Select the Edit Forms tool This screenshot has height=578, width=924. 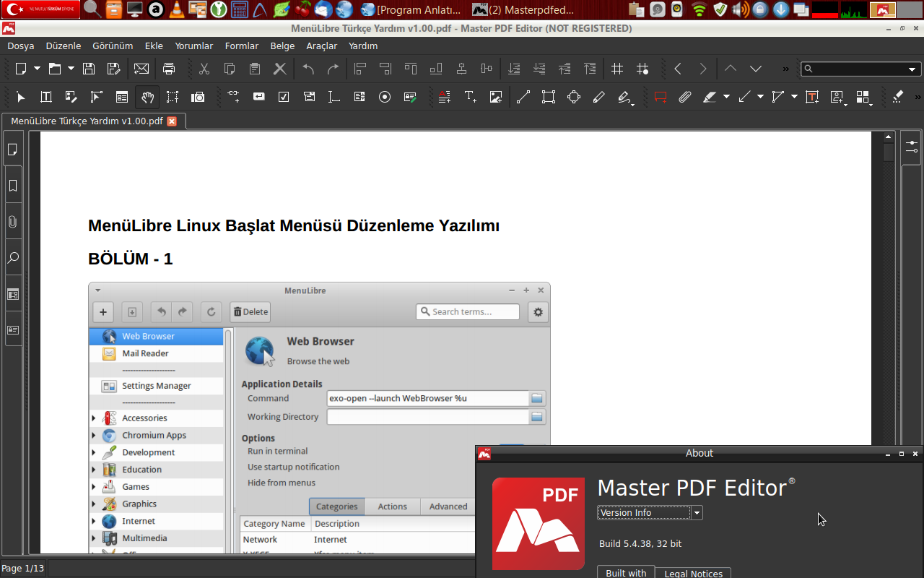pos(122,97)
